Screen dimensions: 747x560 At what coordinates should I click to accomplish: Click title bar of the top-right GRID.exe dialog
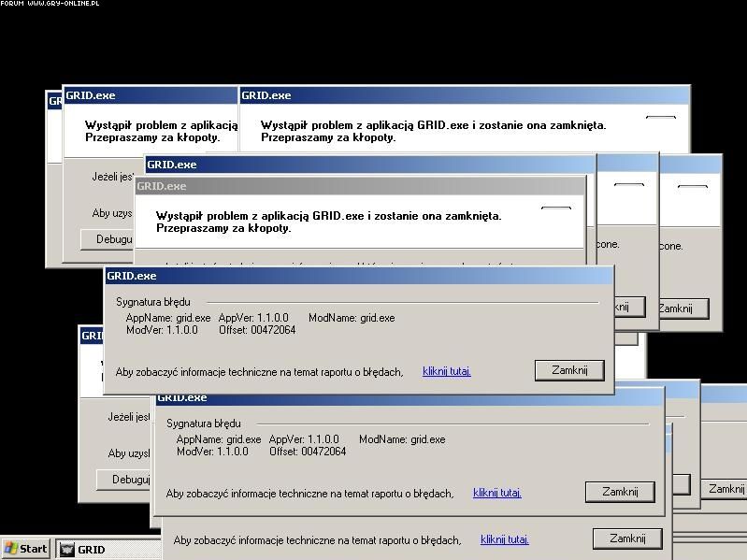[x=464, y=95]
